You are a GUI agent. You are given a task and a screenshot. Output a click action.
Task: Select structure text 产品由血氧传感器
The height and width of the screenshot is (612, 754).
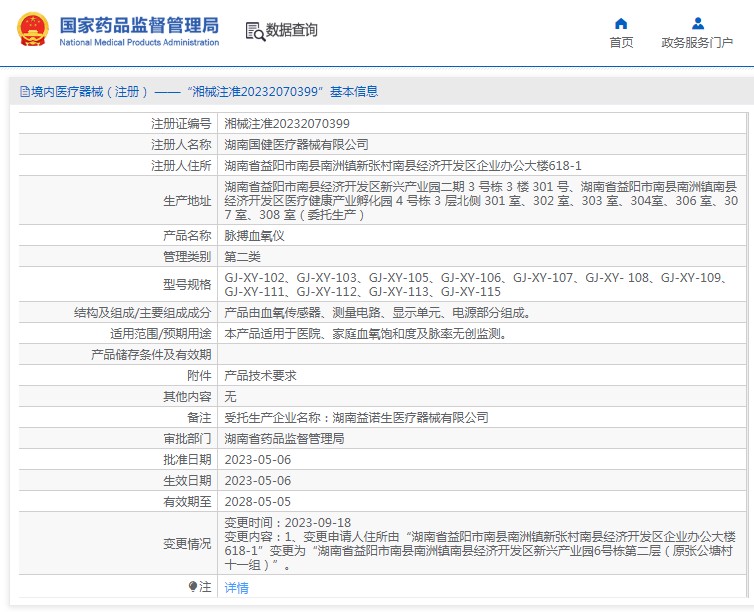(378, 313)
